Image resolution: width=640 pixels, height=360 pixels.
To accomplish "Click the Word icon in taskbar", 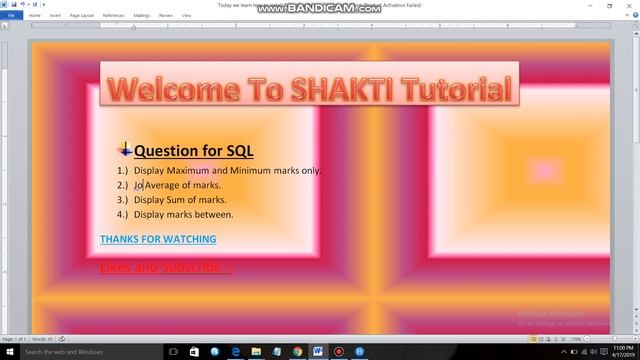I will [x=318, y=352].
